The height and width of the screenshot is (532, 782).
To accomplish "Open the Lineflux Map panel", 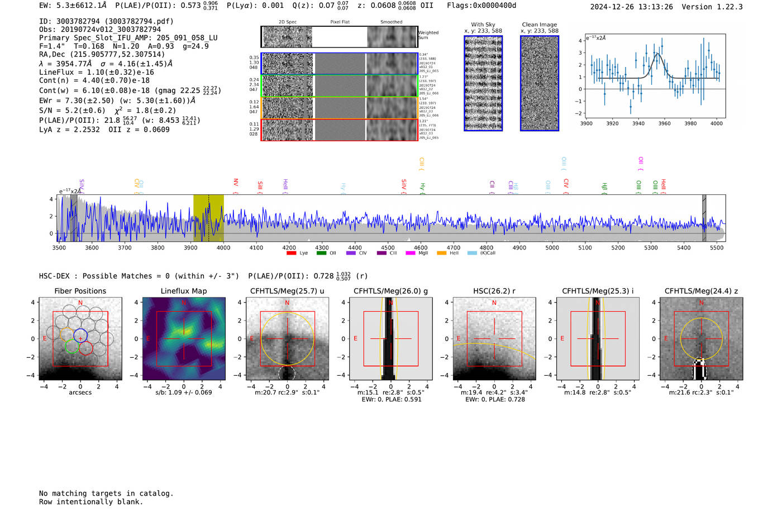I will 184,339.
